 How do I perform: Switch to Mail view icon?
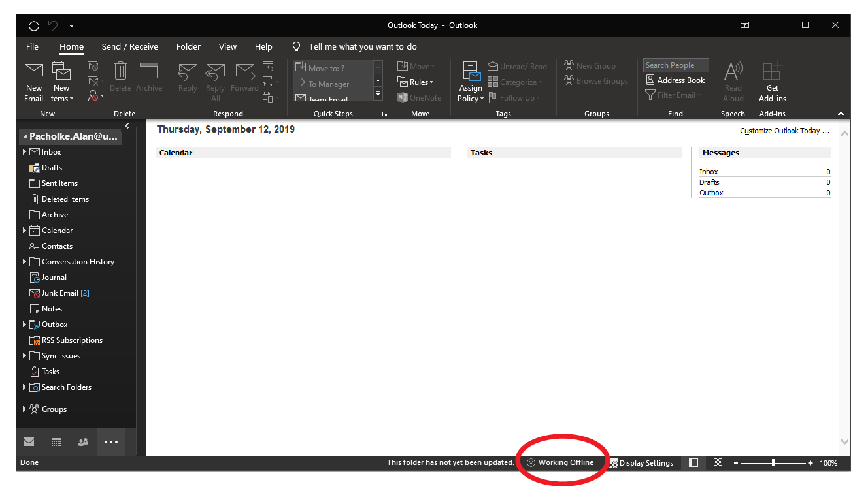29,442
